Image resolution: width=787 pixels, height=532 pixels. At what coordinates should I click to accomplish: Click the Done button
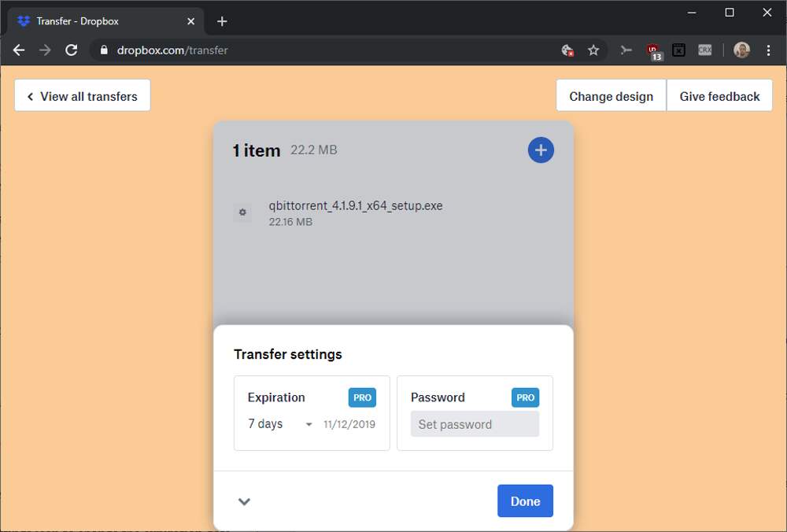[x=525, y=501]
